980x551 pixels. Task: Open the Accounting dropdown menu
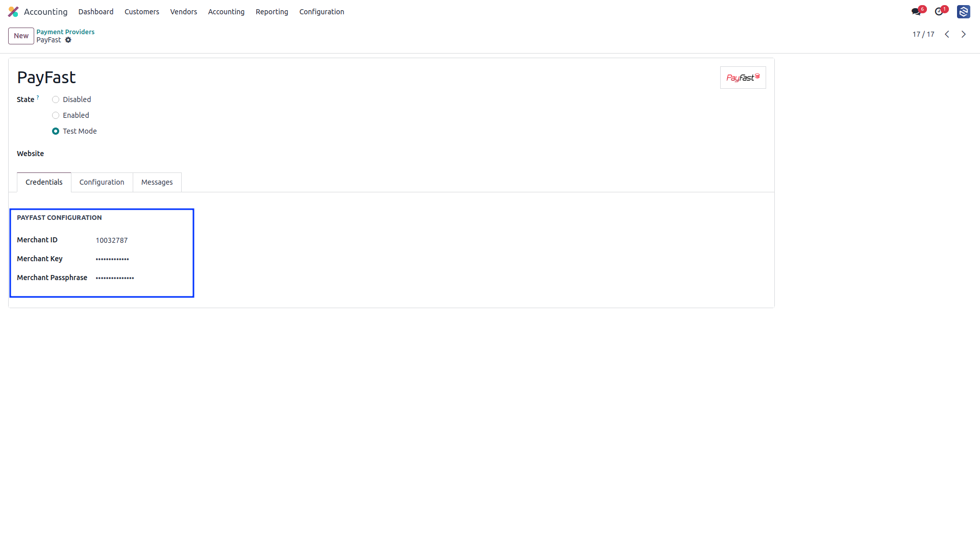tap(226, 12)
